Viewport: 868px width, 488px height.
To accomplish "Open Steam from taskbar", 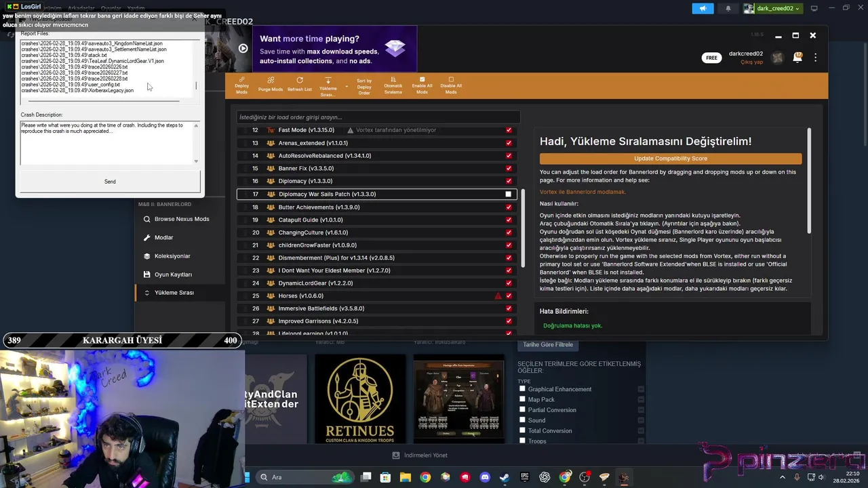I will [505, 477].
